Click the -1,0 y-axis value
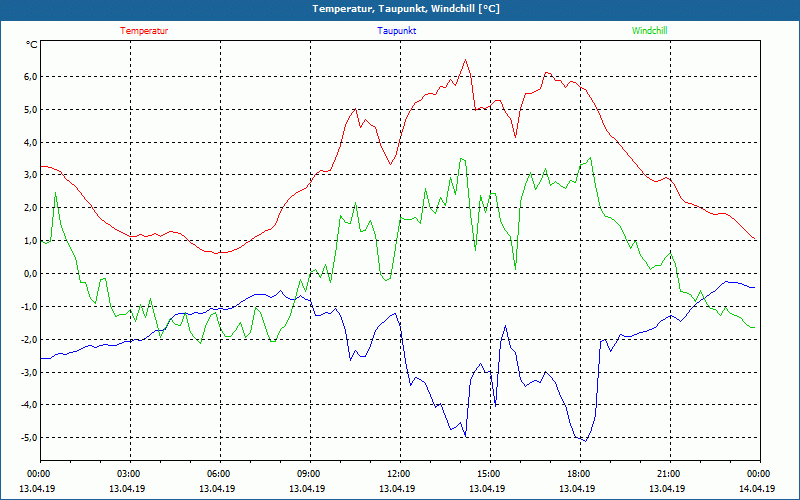The width and height of the screenshot is (800, 500). [29, 307]
